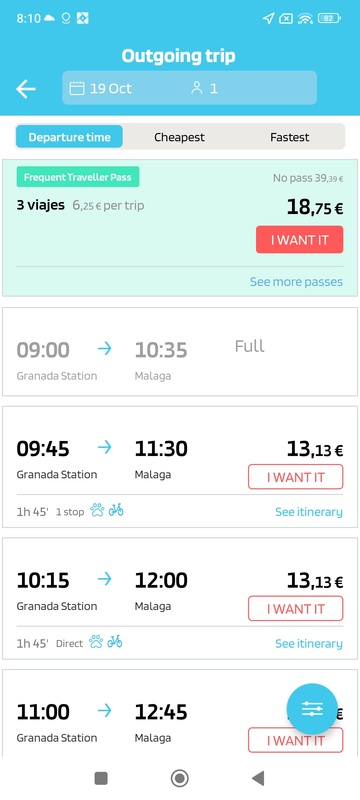The width and height of the screenshot is (360, 800).
Task: Select the 09:45 trip I WANT IT button
Action: (x=296, y=477)
